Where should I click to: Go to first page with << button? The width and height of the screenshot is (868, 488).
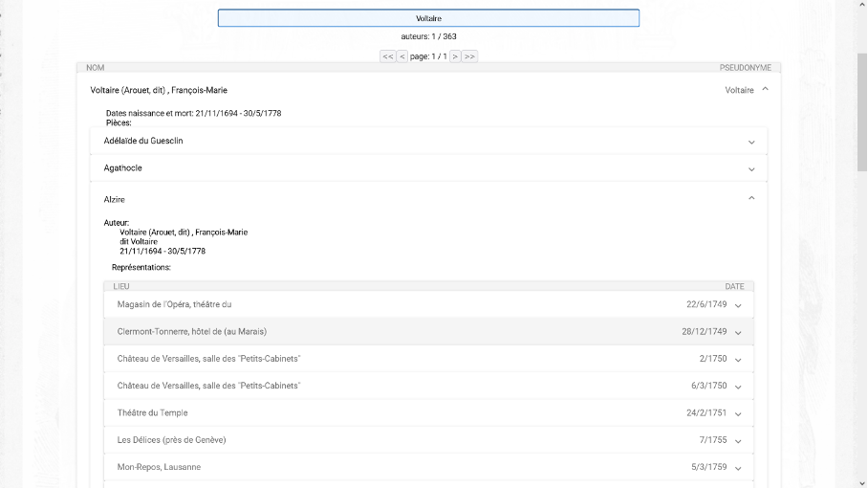click(x=388, y=56)
